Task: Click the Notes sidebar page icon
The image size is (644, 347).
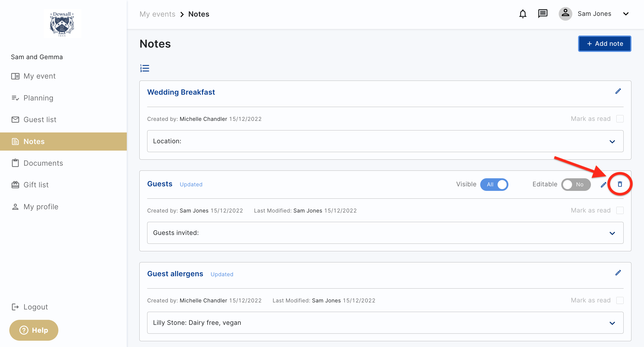Action: [x=15, y=142]
